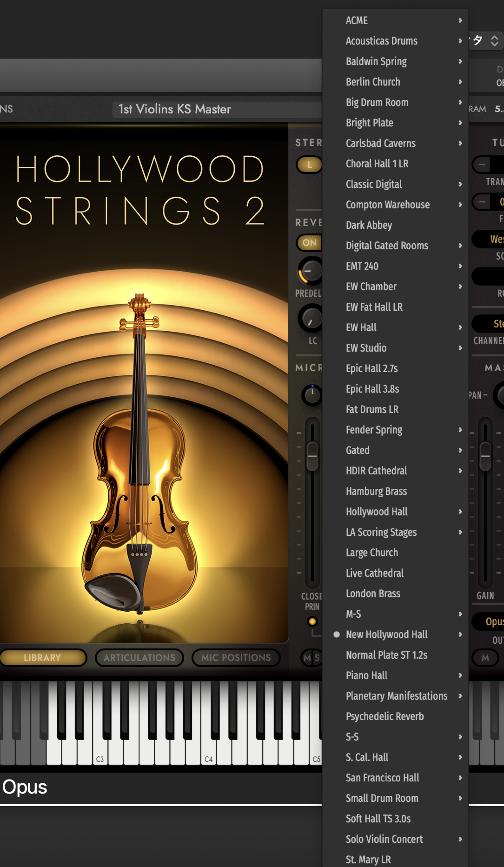
Task: Pick Fat Drums LR reverb
Action: (x=395, y=409)
